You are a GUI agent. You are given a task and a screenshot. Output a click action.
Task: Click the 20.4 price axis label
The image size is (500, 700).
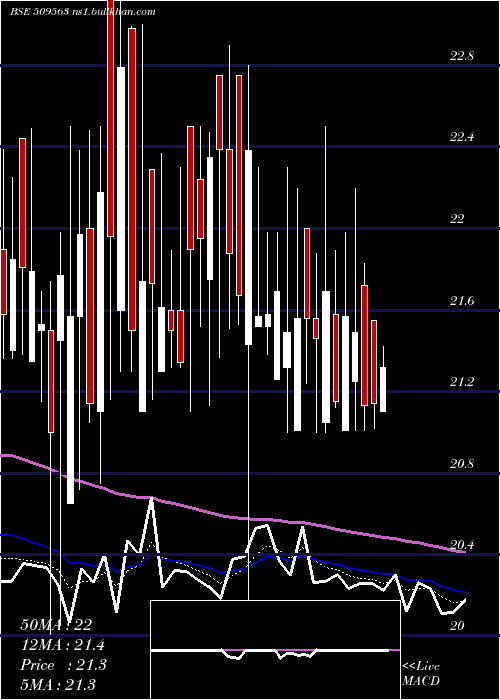click(x=462, y=545)
